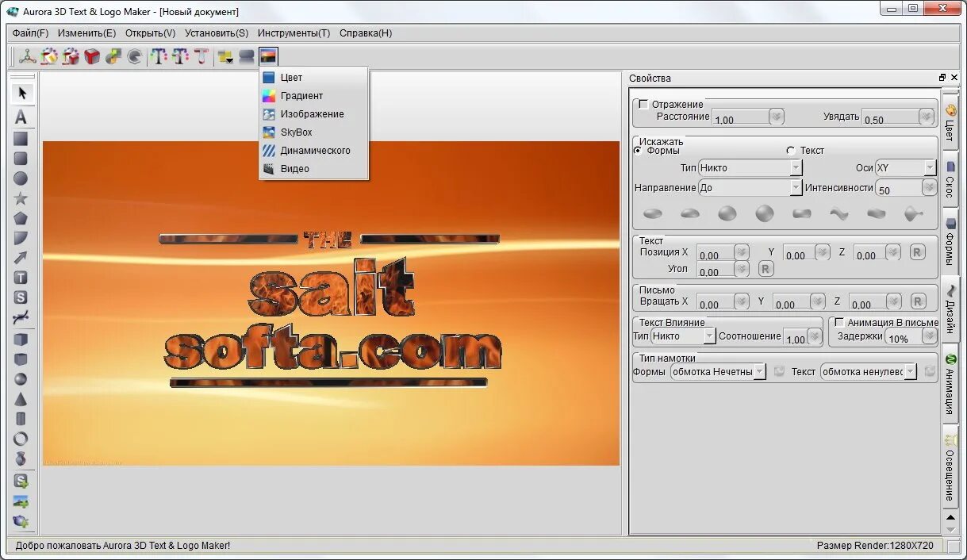967x560 pixels.
Task: Select the freehand curve tool
Action: click(x=21, y=317)
